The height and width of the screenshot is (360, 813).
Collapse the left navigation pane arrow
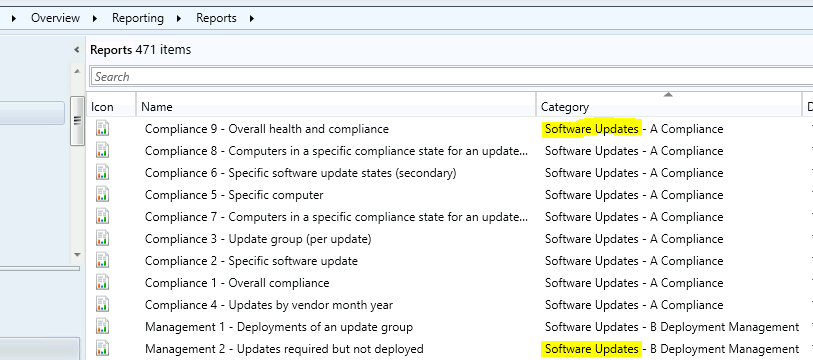77,50
